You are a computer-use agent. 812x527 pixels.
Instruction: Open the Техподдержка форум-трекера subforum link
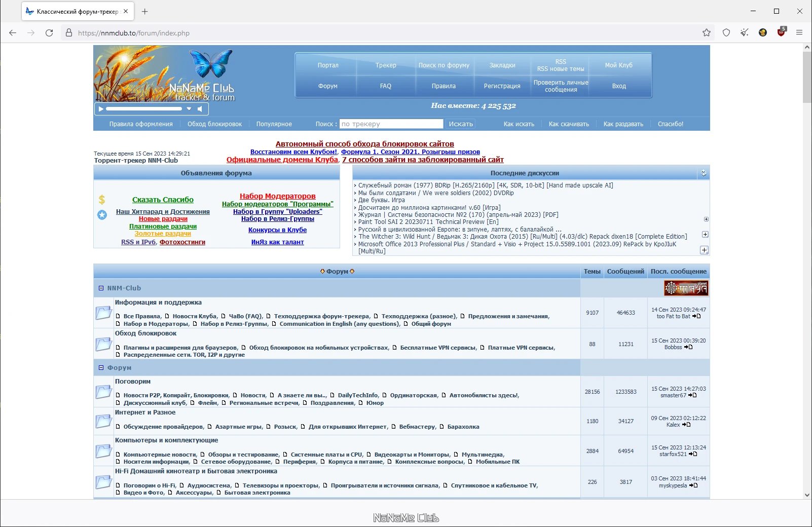click(321, 316)
